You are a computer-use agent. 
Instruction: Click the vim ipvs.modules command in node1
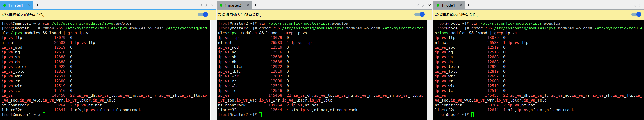pyautogui.click(x=516, y=23)
